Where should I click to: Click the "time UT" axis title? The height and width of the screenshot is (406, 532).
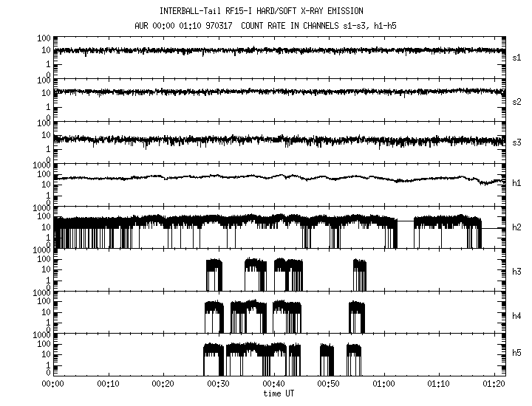click(280, 393)
